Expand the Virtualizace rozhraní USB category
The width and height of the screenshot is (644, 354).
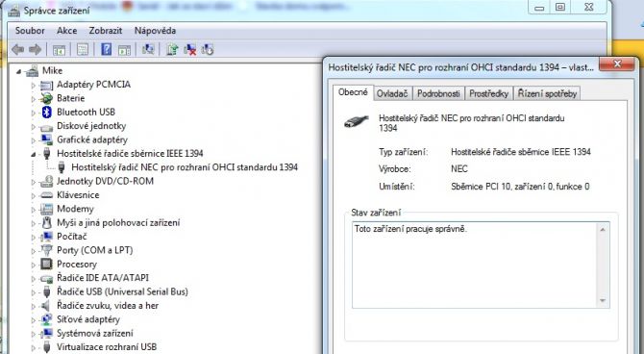(x=34, y=347)
